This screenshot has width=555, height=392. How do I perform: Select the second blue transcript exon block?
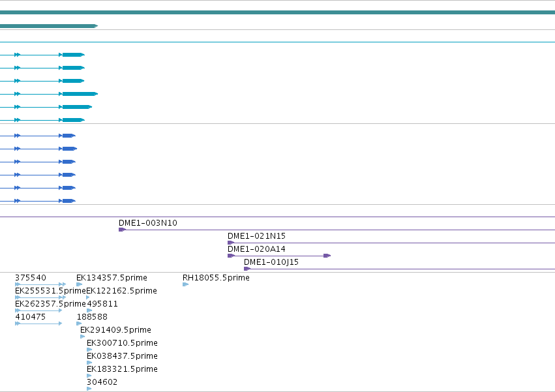pyautogui.click(x=70, y=149)
